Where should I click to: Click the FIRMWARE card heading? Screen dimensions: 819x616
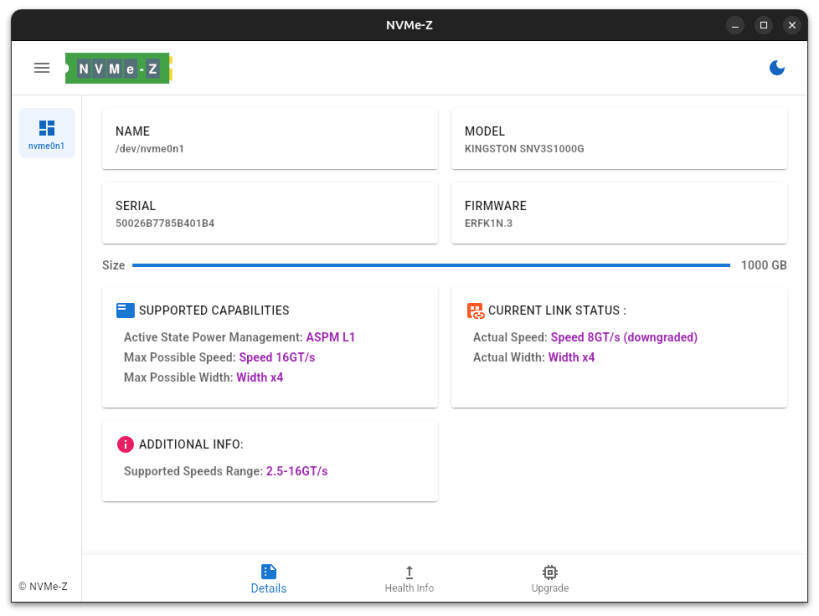496,206
